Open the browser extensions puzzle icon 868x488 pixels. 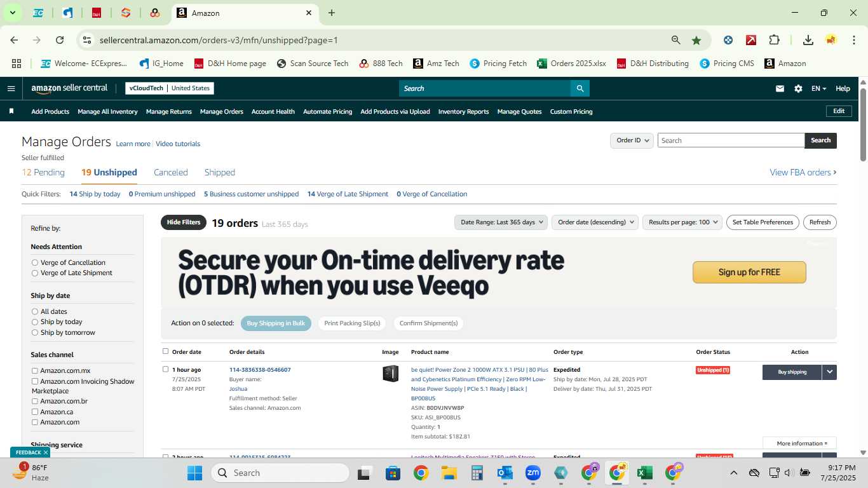click(x=774, y=40)
